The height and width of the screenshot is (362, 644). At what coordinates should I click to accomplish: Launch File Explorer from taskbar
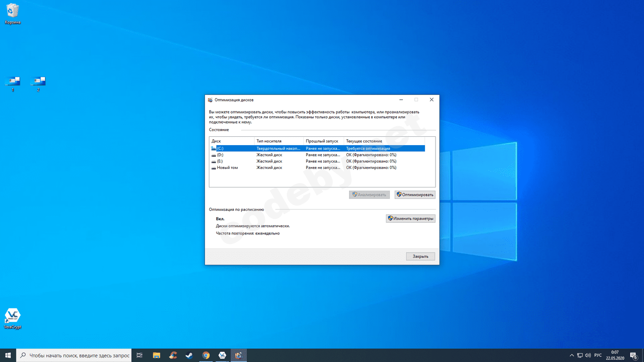coord(157,355)
